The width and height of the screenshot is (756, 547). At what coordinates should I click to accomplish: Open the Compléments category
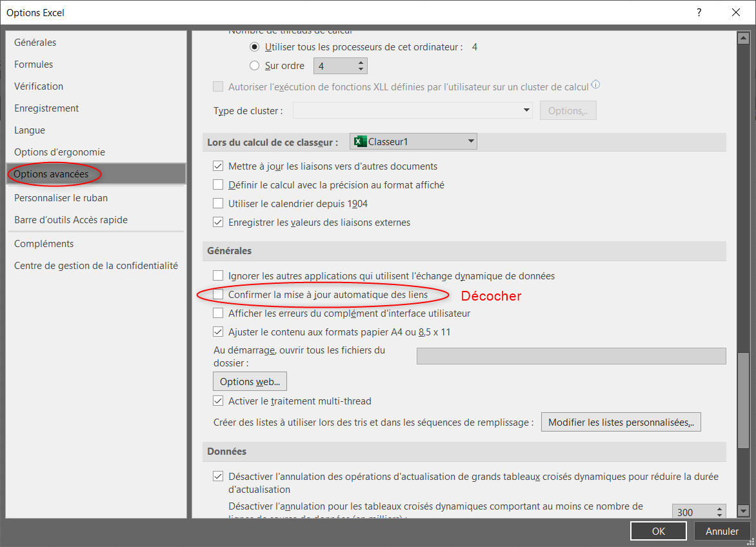pos(96,244)
